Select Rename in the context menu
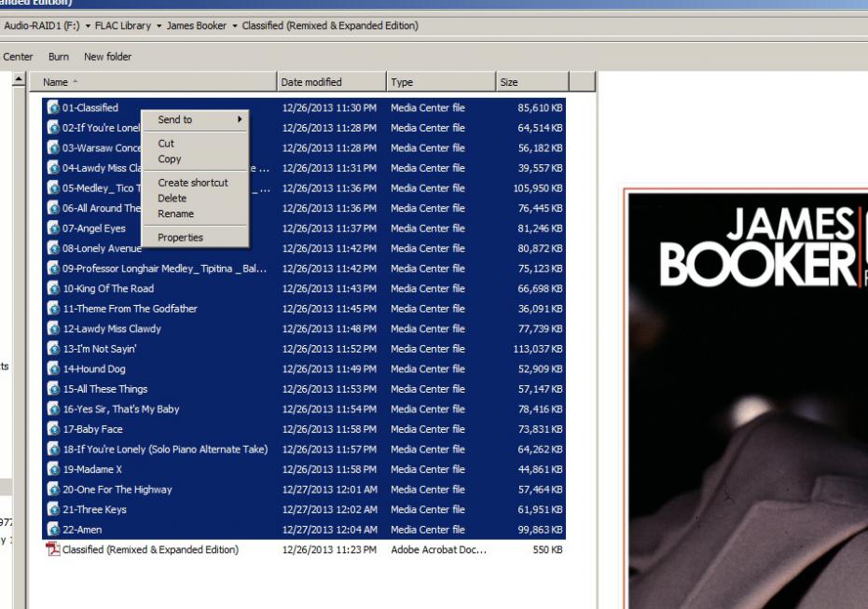Image resolution: width=868 pixels, height=609 pixels. (x=175, y=214)
